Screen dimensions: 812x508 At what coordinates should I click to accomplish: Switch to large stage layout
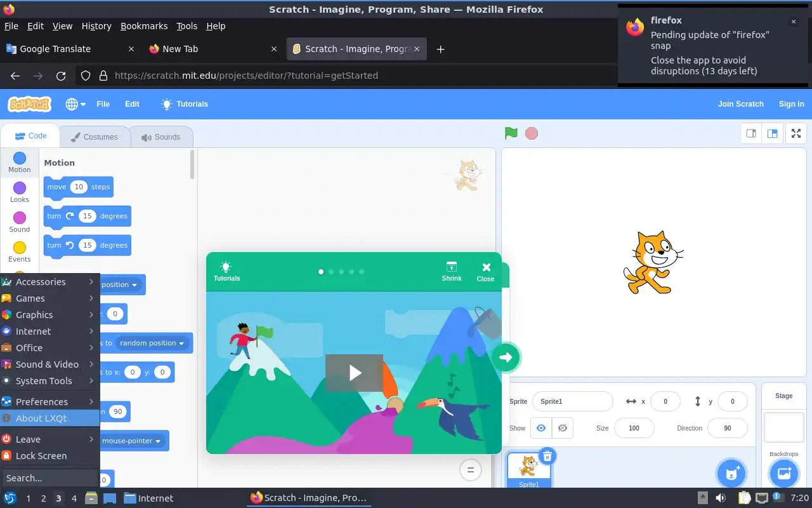772,133
